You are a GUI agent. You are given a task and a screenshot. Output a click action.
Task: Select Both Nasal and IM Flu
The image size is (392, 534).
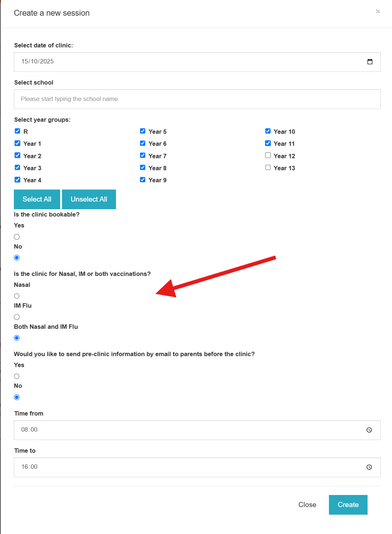[17, 338]
